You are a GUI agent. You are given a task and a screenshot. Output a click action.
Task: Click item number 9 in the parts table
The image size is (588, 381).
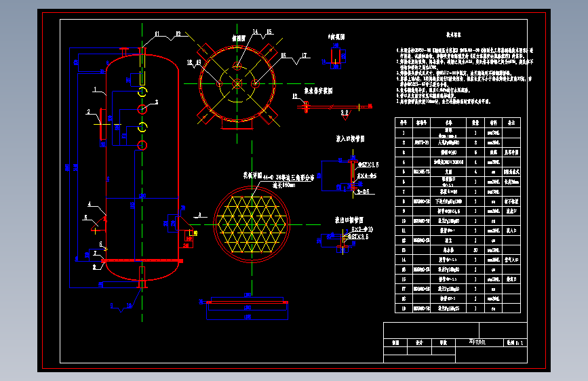[x=404, y=211]
